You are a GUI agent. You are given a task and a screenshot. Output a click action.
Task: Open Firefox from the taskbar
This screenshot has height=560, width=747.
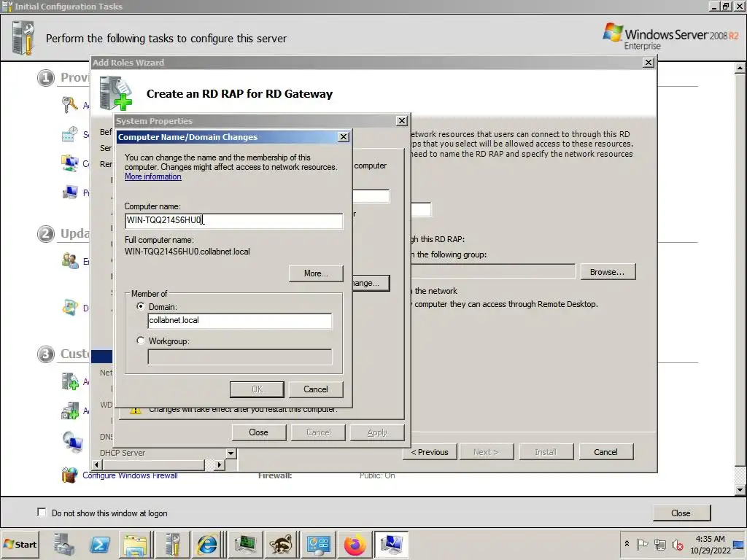355,544
